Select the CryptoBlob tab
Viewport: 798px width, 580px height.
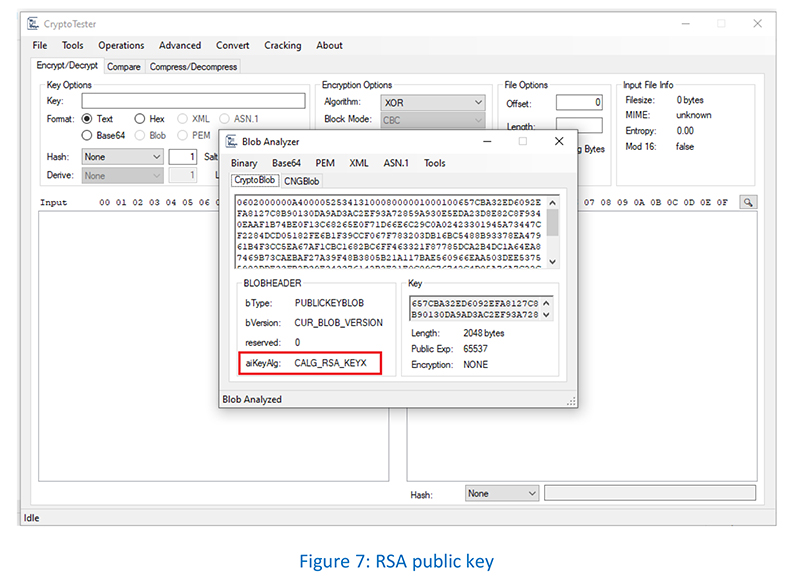pos(254,180)
